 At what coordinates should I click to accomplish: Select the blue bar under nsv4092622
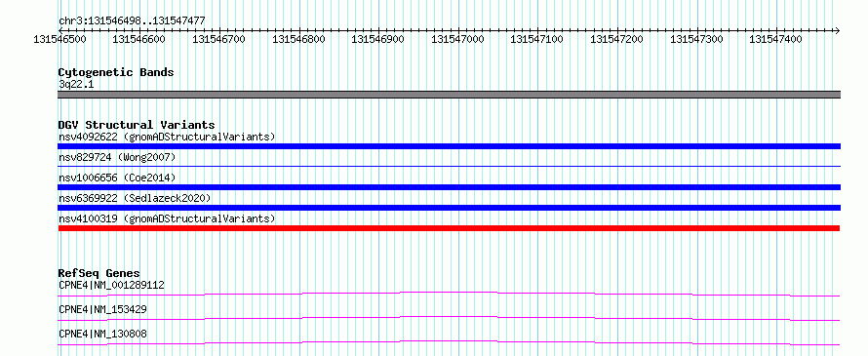[x=449, y=146]
